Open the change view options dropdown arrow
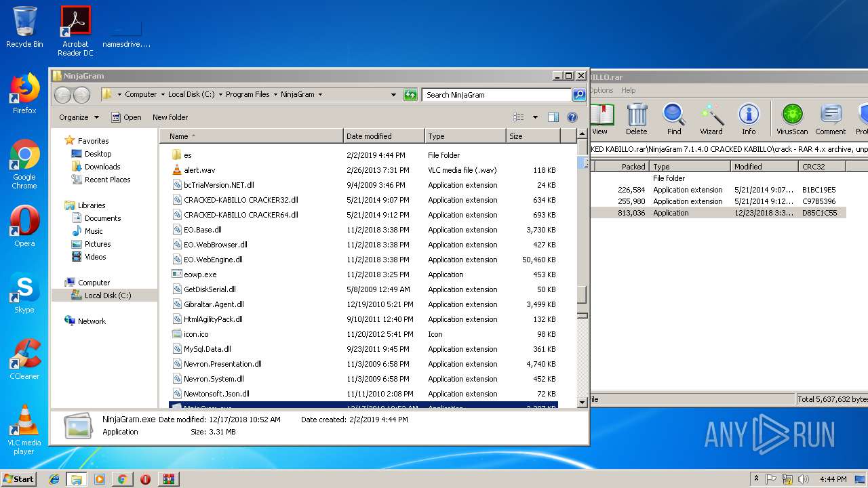 [535, 117]
